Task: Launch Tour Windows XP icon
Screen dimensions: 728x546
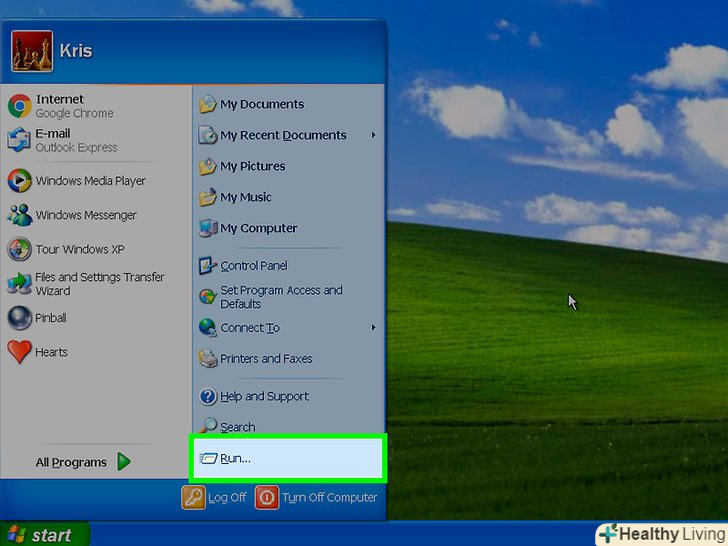Action: point(20,249)
